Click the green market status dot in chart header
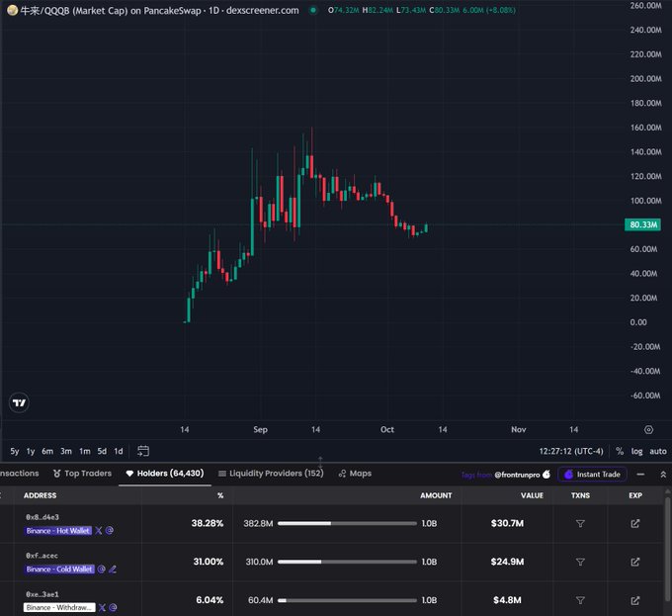Image resolution: width=672 pixels, height=616 pixels. point(313,10)
